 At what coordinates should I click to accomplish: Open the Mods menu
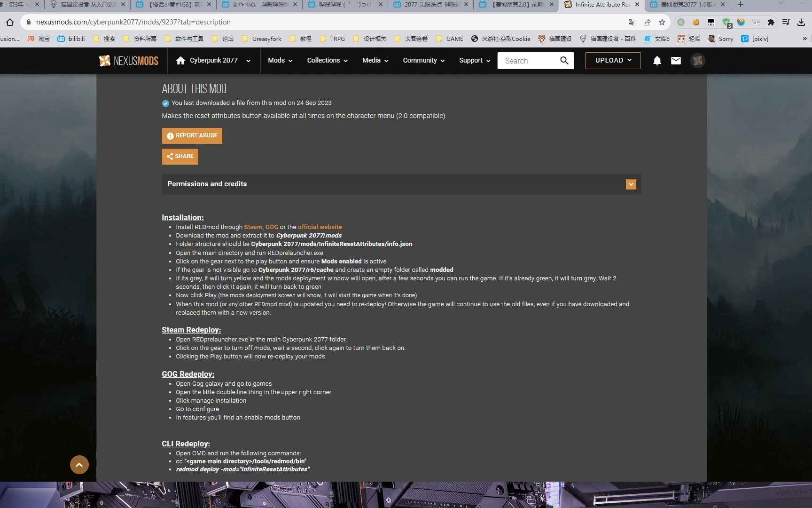click(x=280, y=60)
